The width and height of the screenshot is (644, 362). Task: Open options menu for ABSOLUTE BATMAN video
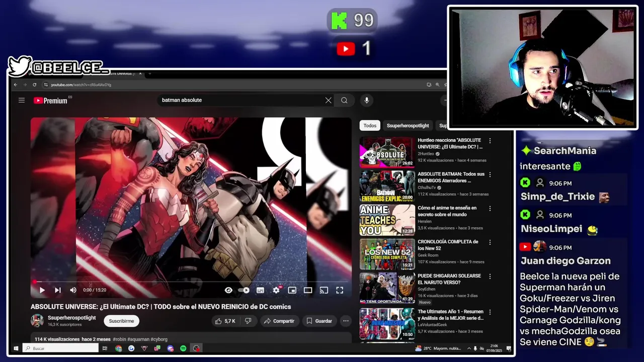(490, 174)
